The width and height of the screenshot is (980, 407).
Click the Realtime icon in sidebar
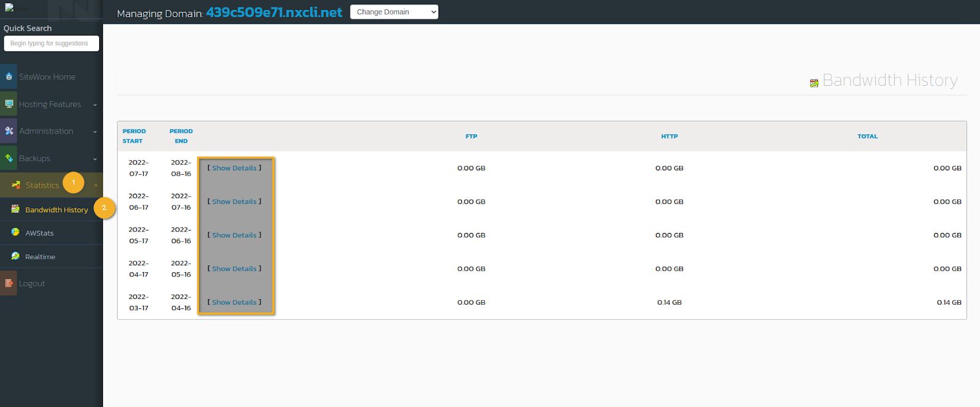[x=15, y=256]
